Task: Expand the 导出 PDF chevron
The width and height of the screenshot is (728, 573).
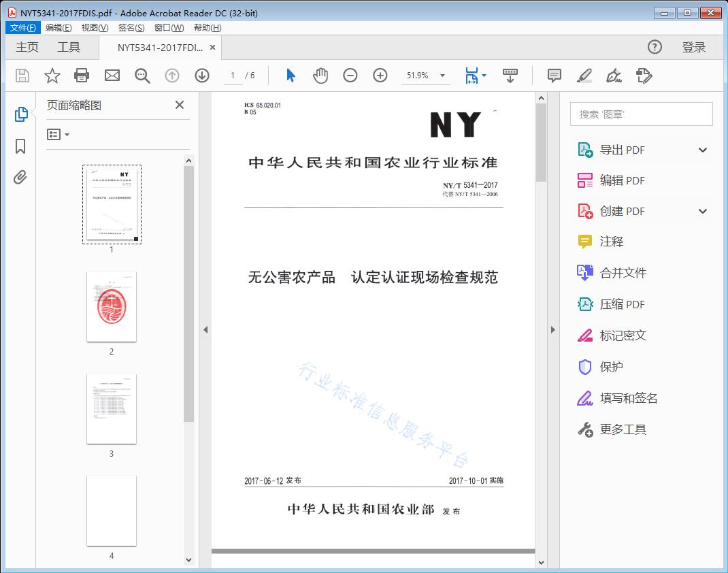Action: (702, 149)
